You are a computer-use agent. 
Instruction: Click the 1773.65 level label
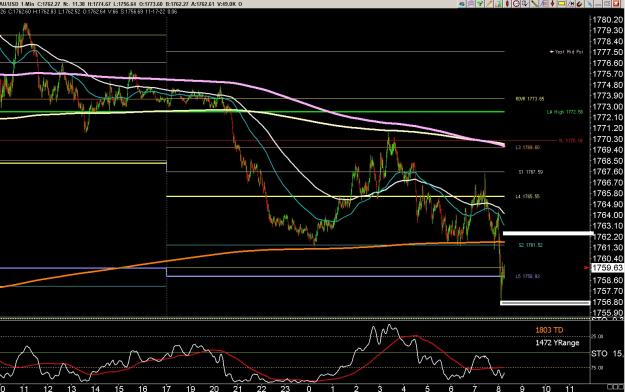point(530,98)
